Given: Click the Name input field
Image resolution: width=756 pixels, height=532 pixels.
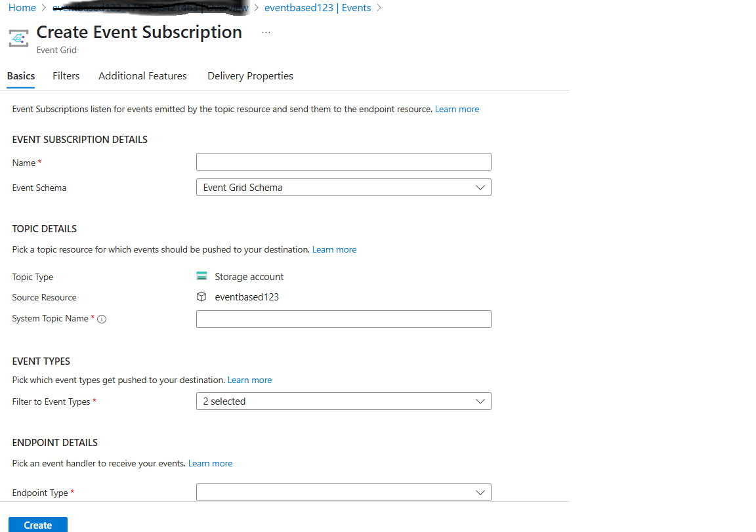Looking at the screenshot, I should tap(343, 161).
